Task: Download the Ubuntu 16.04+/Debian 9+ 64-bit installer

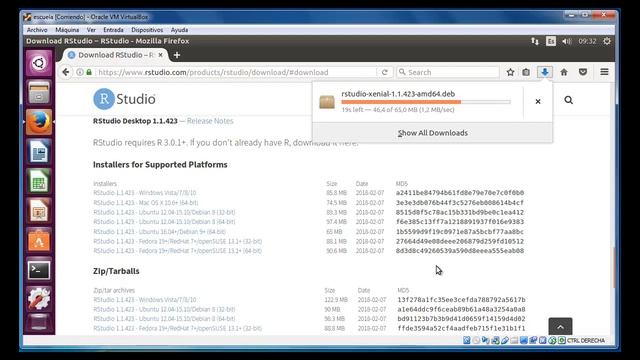Action: (x=159, y=232)
